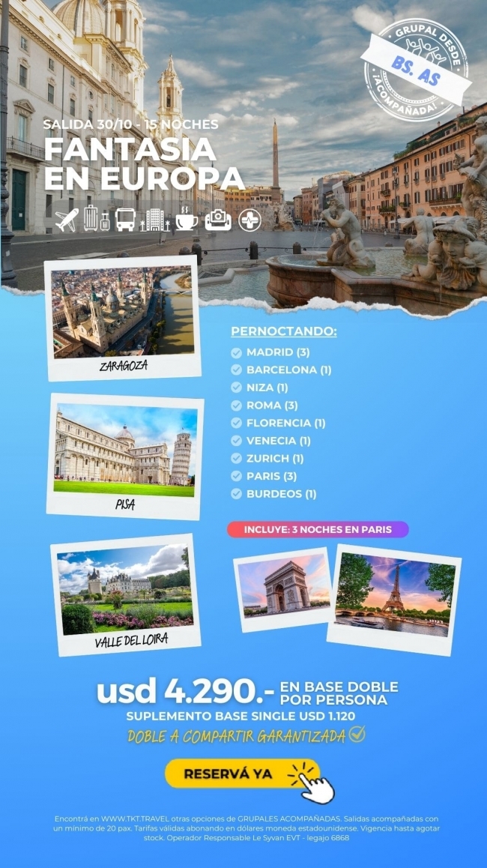Screen dimensions: 487x868
Task: Click the luggage suitcases icon
Action: pos(96,219)
